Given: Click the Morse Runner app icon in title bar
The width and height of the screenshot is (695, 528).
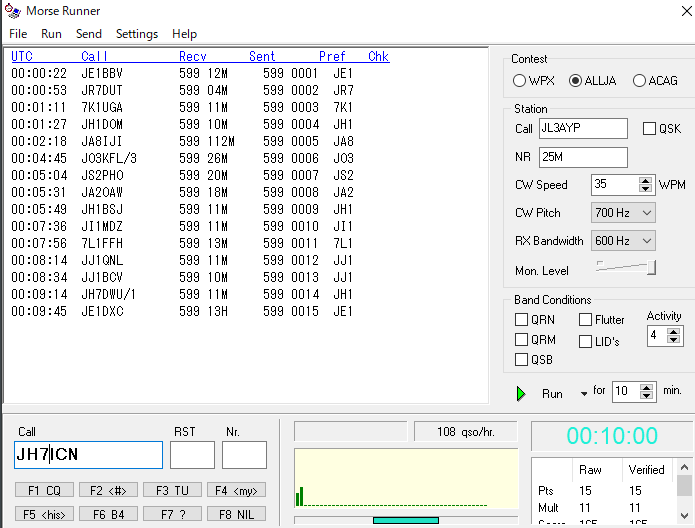Looking at the screenshot, I should tap(13, 11).
